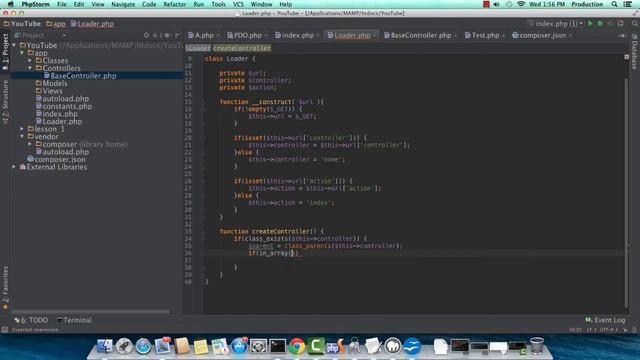Open the Database tool window on the right edge

point(634,51)
